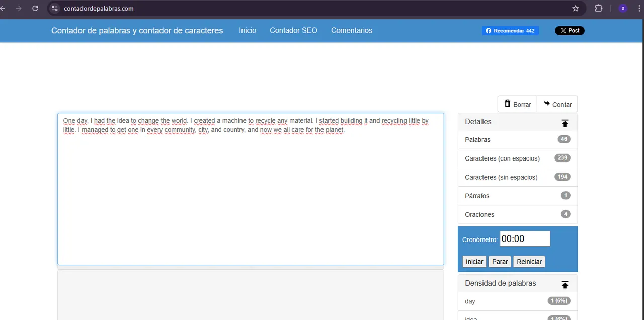Viewport: 644px width, 320px height.
Task: Share with the X Post button
Action: 570,31
